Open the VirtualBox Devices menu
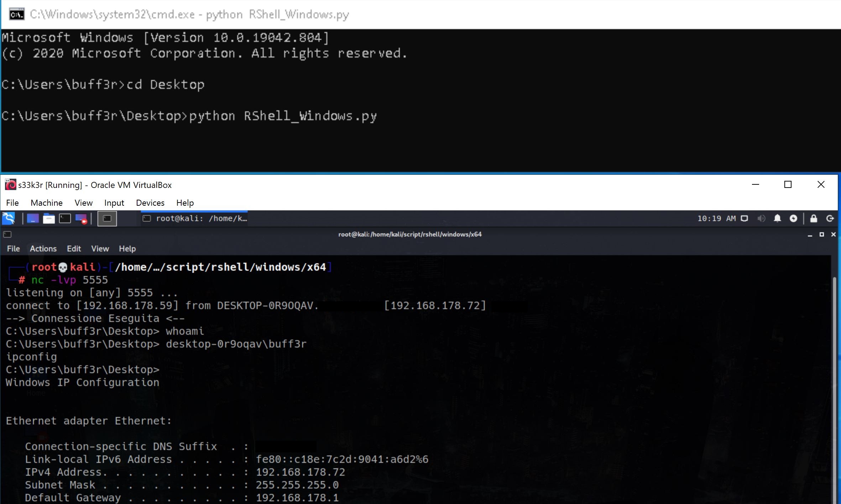The width and height of the screenshot is (841, 504). [150, 203]
